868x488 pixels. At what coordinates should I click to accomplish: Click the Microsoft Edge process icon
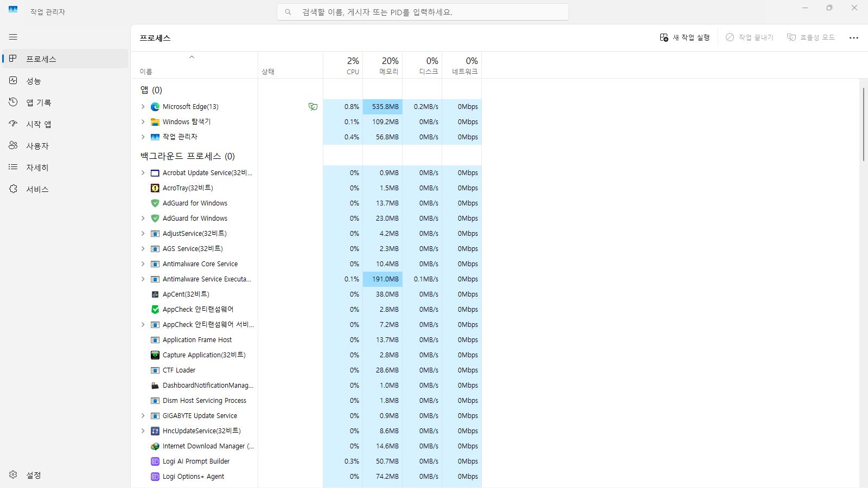tap(155, 107)
